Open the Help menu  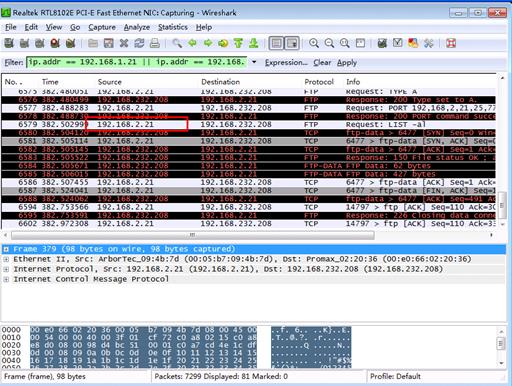[204, 27]
